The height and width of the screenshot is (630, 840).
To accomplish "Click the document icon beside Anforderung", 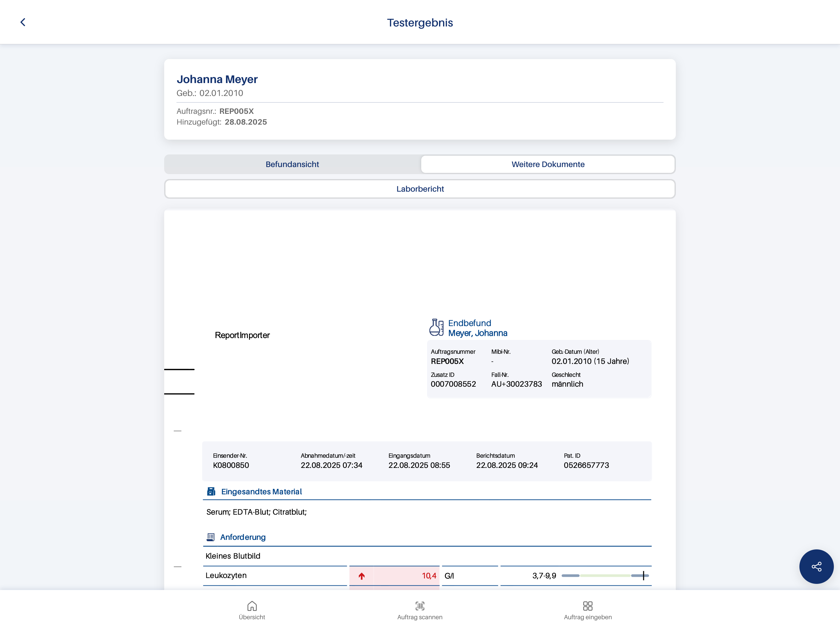I will pyautogui.click(x=211, y=537).
